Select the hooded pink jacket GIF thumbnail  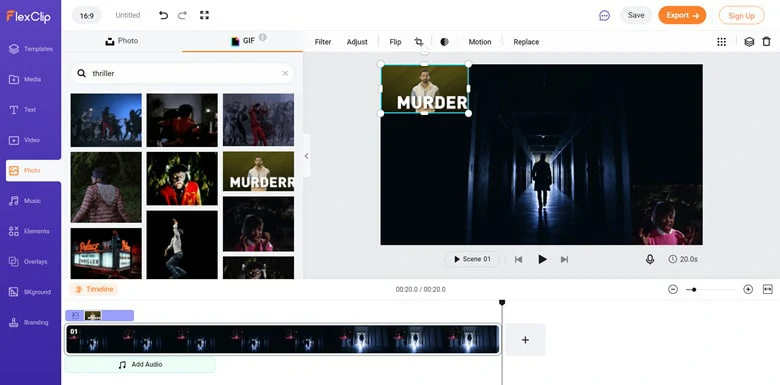click(x=106, y=187)
